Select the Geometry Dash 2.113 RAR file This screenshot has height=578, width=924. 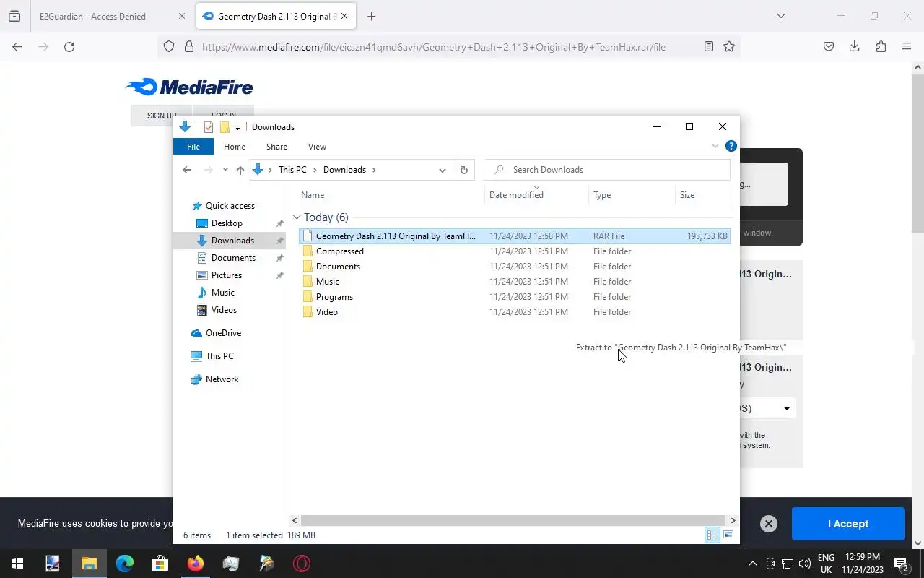click(514, 236)
